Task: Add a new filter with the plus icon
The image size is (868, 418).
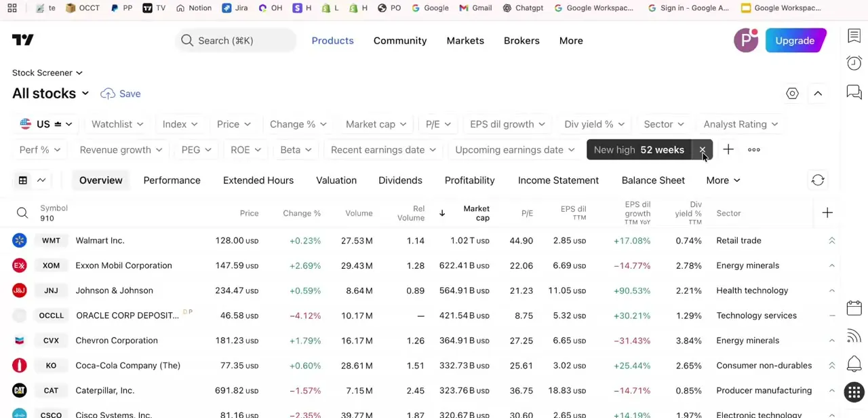Action: (728, 150)
